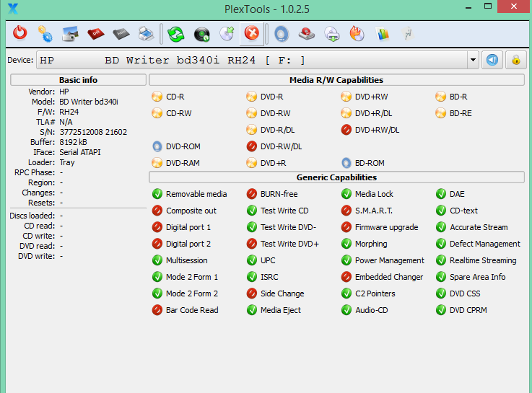Click the DVD-RAM label
This screenshot has height=393, width=532.
[x=183, y=163]
